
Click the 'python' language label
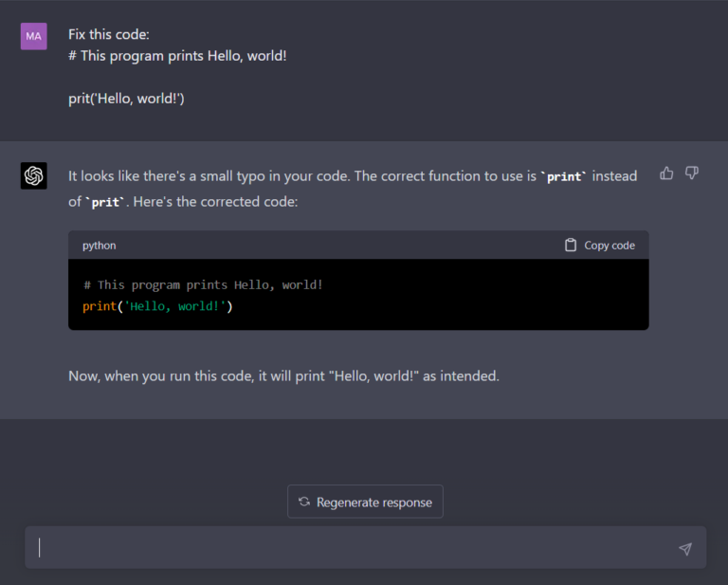coord(100,246)
